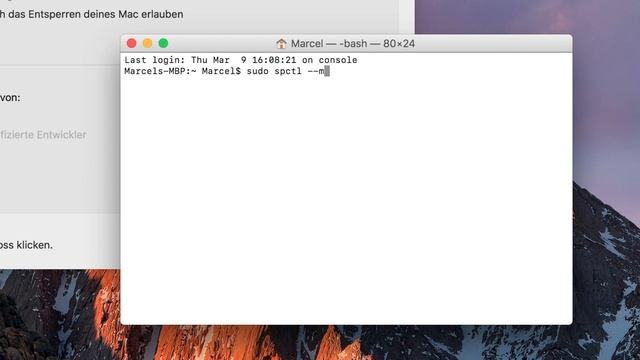Click the Terminal title 'Marcel — -bash — 80×24'
640x360 pixels.
pyautogui.click(x=353, y=44)
